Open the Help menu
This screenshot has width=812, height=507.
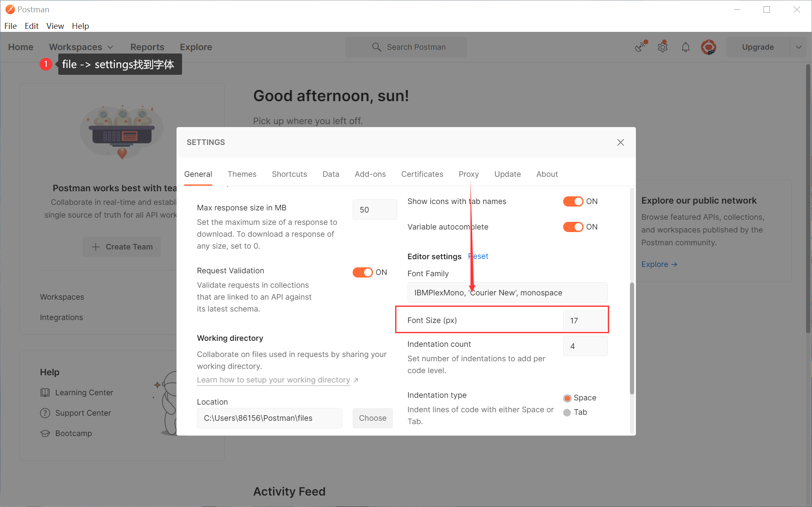[x=80, y=26]
